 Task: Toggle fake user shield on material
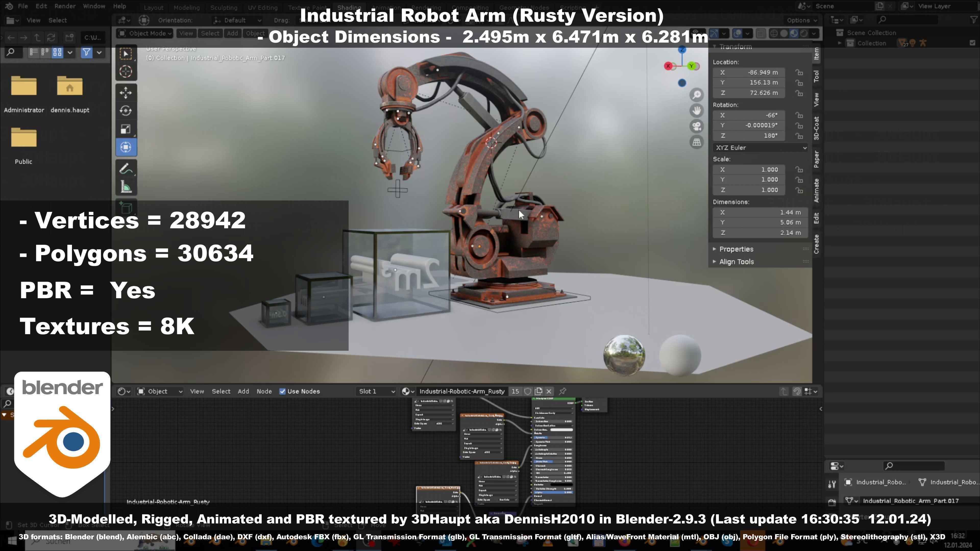pos(528,391)
